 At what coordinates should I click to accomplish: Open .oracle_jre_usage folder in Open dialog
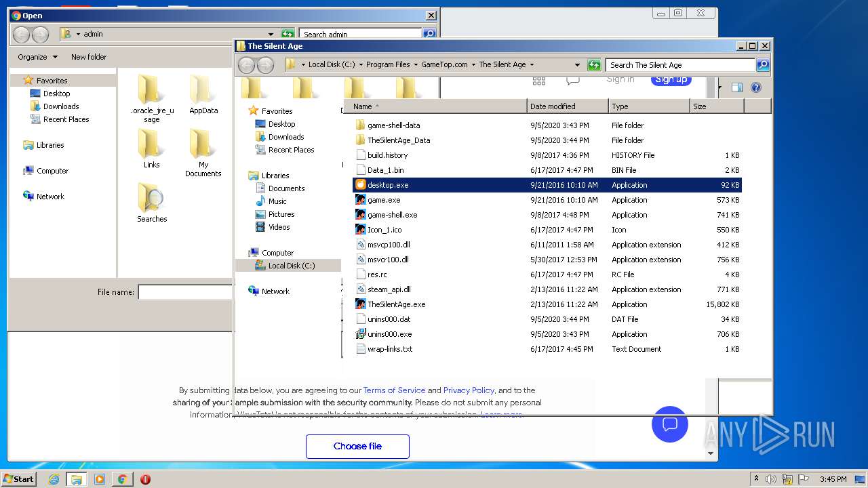click(x=152, y=99)
